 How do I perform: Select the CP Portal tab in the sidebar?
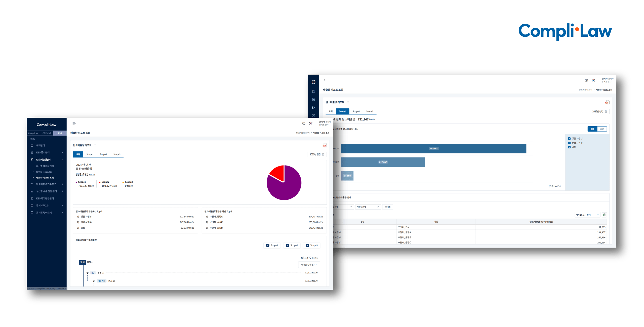click(x=47, y=133)
